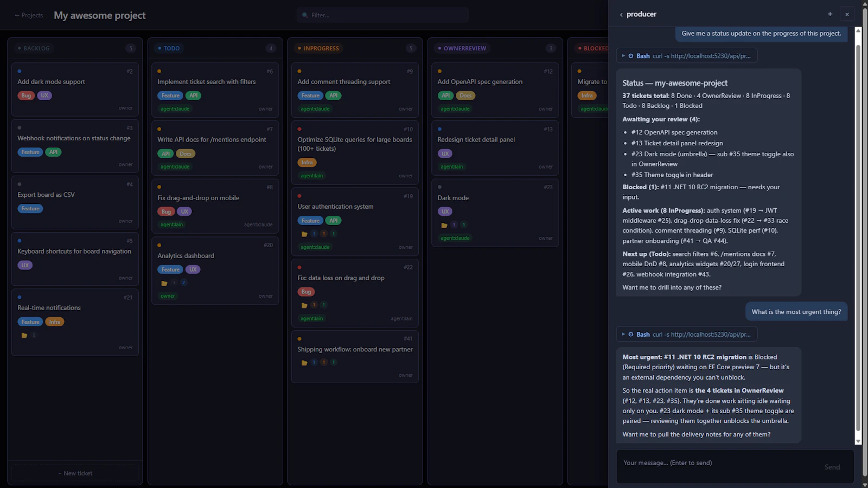Click the Bug tag on Fix data loss card
The image size is (868, 488).
[306, 292]
